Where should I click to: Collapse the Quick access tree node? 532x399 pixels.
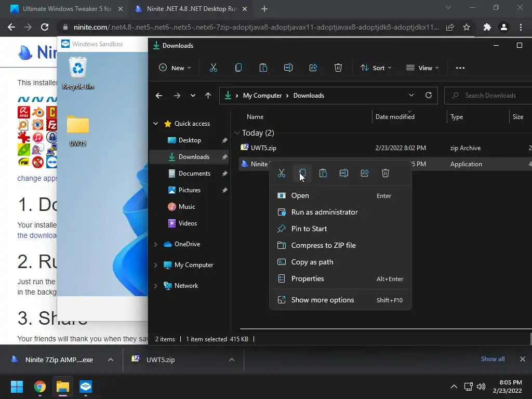tap(155, 124)
